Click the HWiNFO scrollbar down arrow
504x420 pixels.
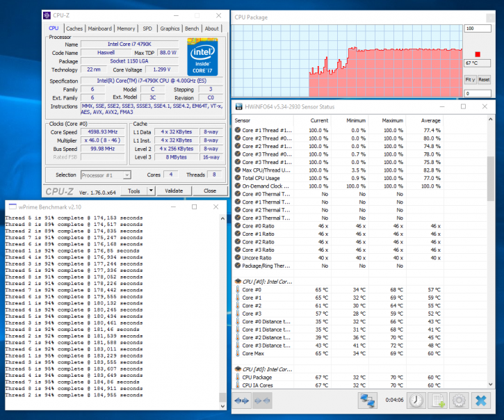(491, 385)
